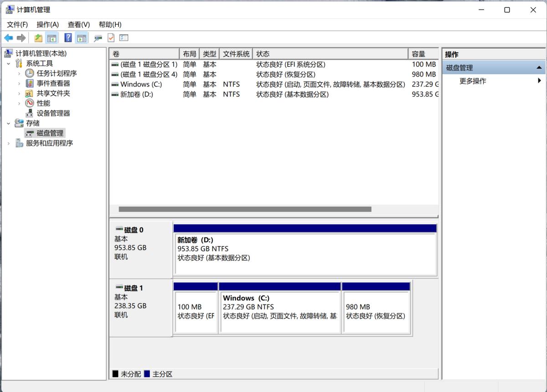Viewport: 547px width, 392px height.
Task: Click 更多操作 in the actions pane
Action: click(x=473, y=81)
